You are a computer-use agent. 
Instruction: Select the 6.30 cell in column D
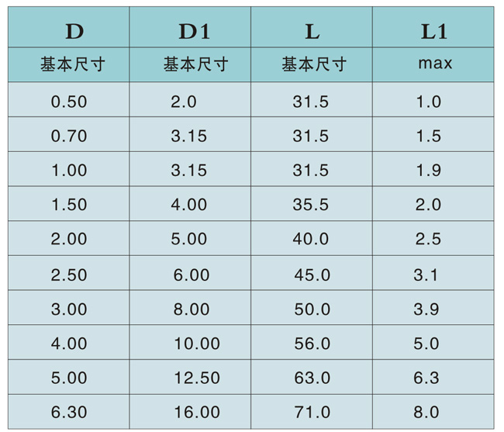(69, 413)
